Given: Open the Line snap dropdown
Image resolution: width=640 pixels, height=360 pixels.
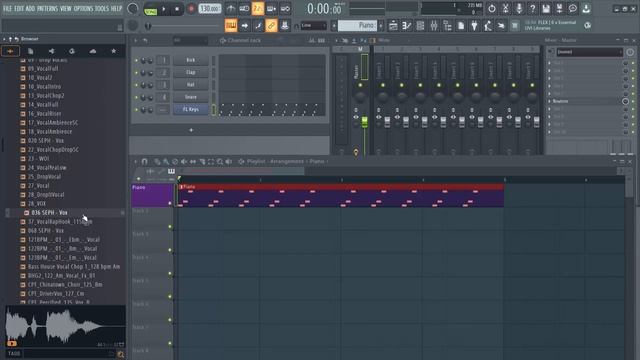Looking at the screenshot, I should (313, 26).
